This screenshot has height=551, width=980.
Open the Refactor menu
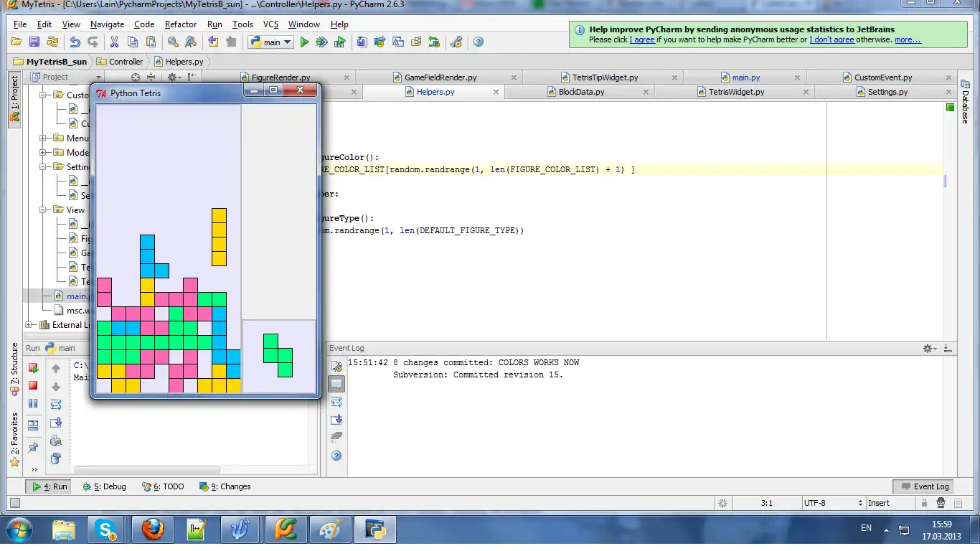pos(181,24)
